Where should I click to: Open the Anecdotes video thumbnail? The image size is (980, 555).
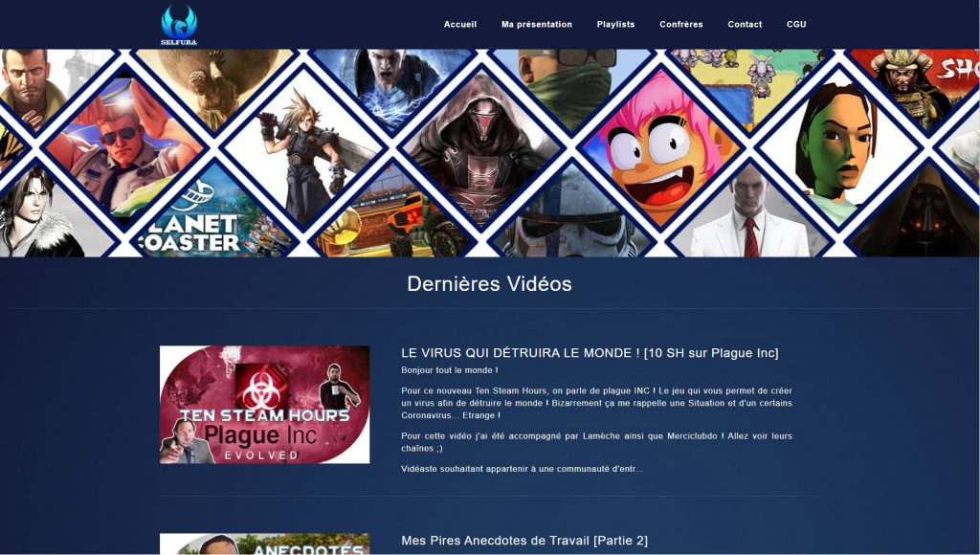click(x=264, y=544)
